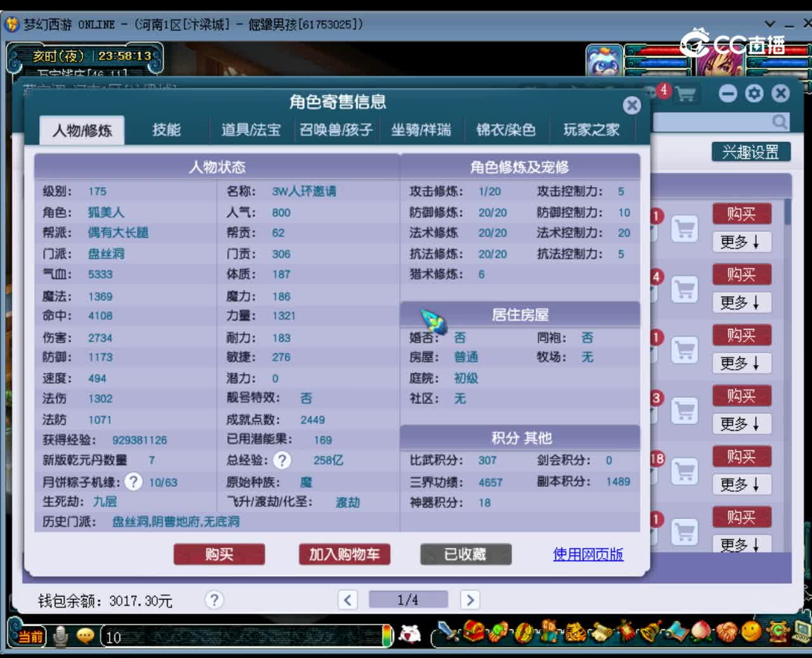Switch to the 锦衣/染色 tab
Image resolution: width=812 pixels, height=658 pixels.
[x=506, y=130]
